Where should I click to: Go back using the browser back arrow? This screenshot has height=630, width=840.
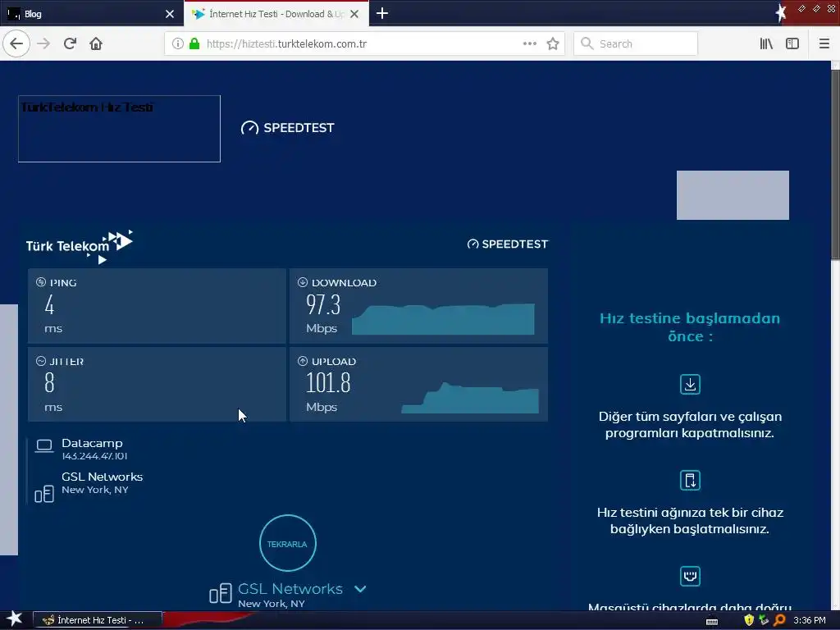16,43
